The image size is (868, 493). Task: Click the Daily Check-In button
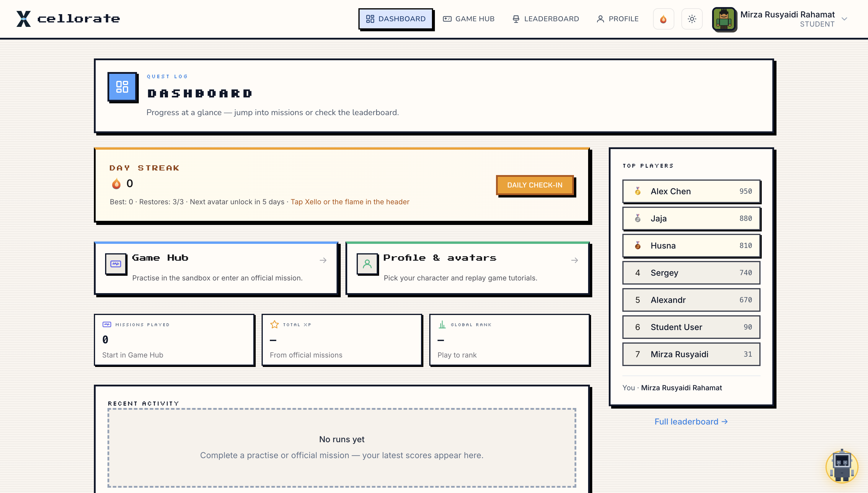[535, 185]
